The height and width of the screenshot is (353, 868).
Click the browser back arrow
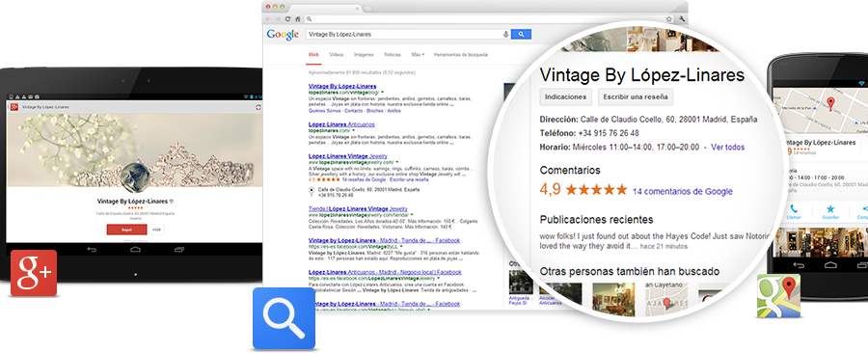pyautogui.click(x=268, y=19)
